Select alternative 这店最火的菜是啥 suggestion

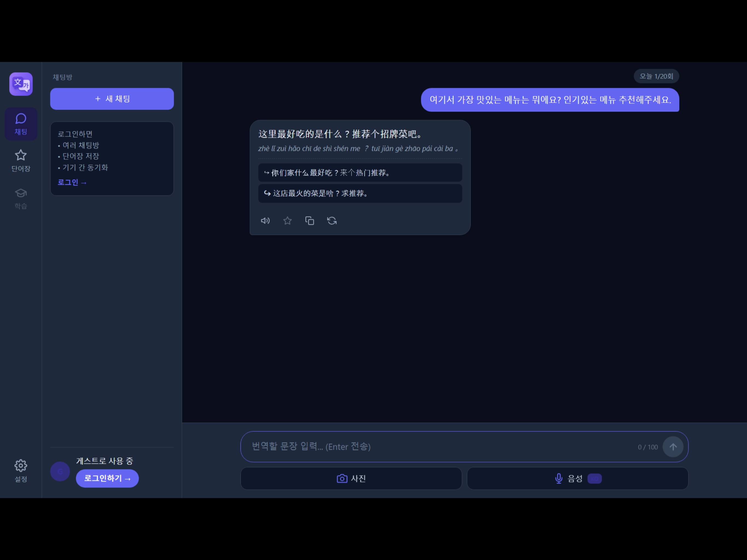[360, 193]
